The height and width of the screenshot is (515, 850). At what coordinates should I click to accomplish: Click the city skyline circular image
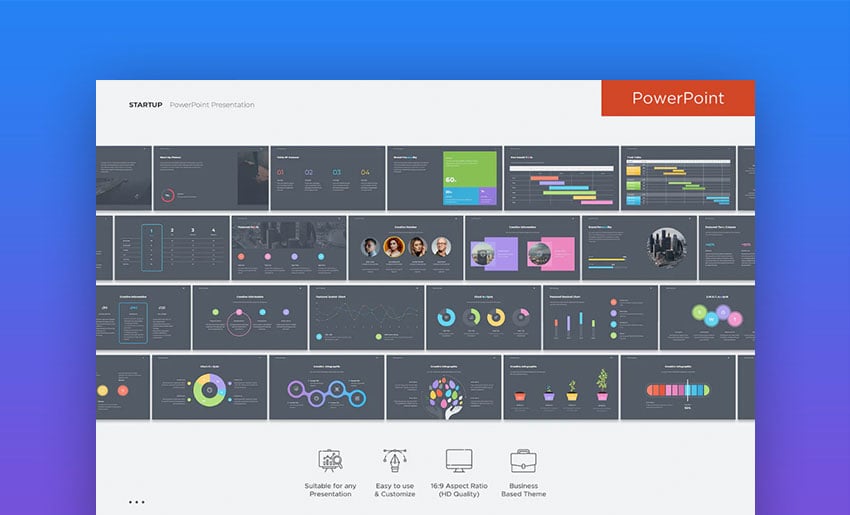(x=665, y=247)
